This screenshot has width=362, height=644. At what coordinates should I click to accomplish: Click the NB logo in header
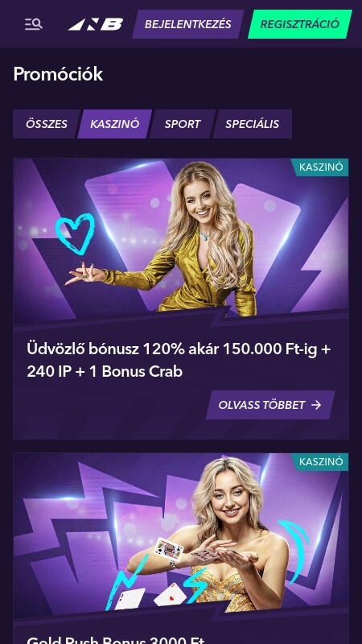coord(96,24)
